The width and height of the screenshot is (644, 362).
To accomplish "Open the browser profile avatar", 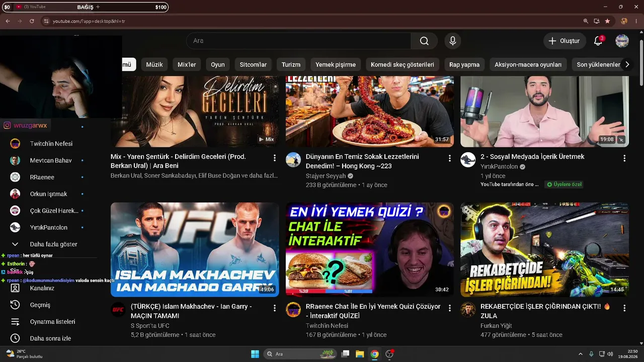I will [624, 21].
